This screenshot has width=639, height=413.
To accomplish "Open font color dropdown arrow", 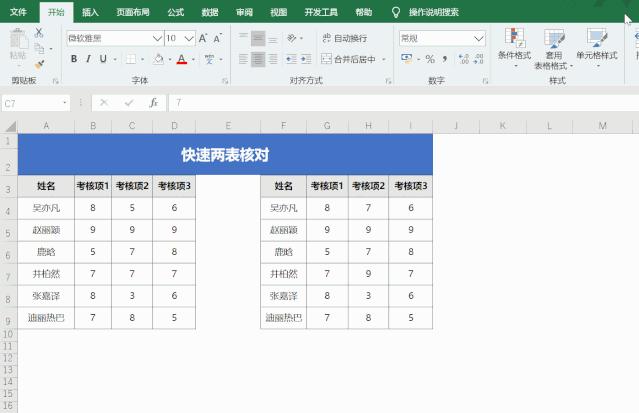I will (193, 60).
